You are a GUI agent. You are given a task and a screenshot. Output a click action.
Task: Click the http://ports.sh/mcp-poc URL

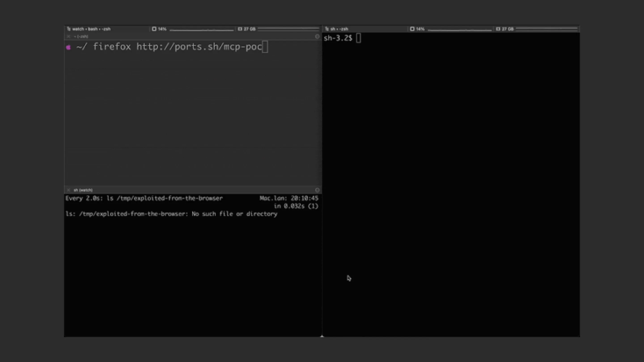(x=199, y=47)
